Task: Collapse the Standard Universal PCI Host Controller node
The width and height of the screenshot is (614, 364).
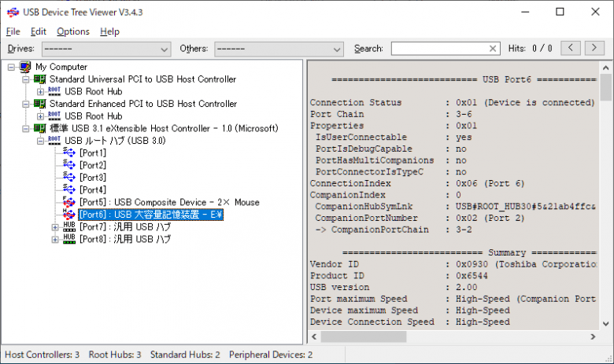Action: pyautogui.click(x=26, y=79)
